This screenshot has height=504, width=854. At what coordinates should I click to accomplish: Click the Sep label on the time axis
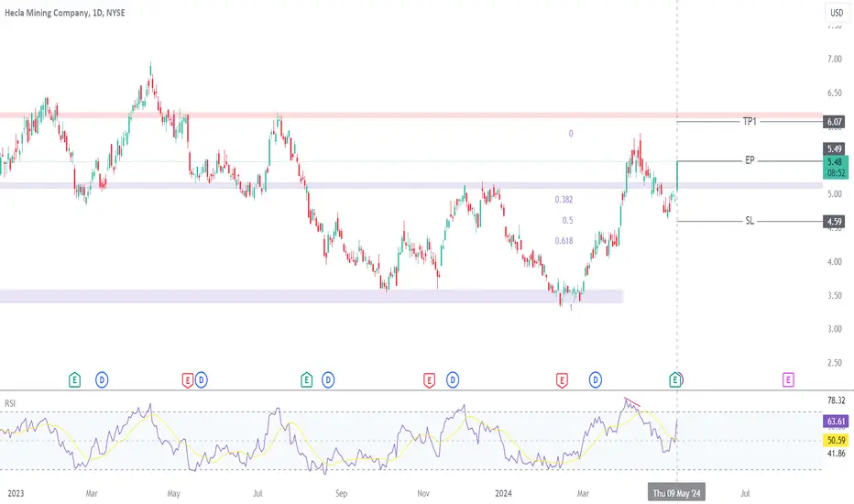341,493
